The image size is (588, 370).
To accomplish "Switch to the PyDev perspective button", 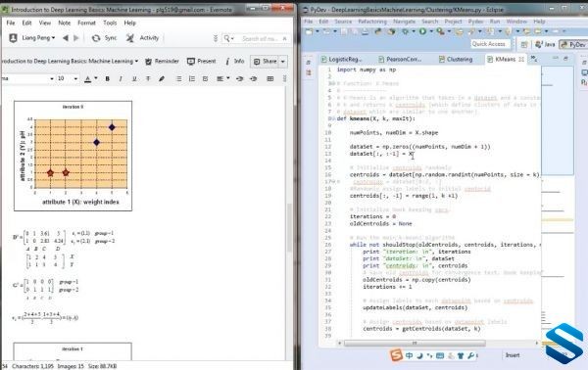I will pos(572,45).
